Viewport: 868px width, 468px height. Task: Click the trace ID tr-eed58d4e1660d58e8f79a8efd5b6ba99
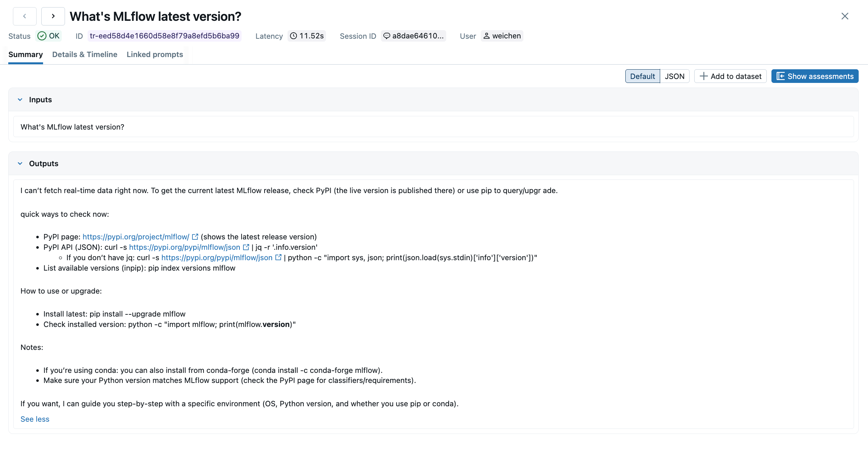coord(164,36)
